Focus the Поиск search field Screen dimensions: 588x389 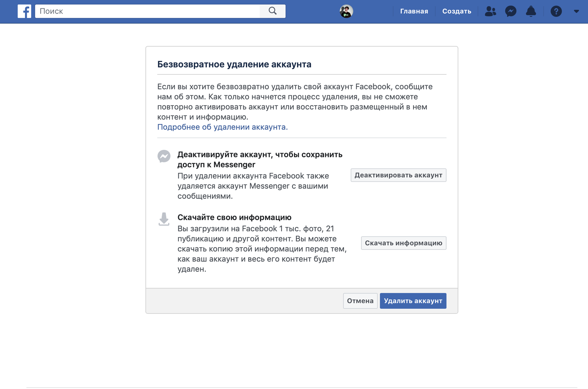tap(147, 11)
